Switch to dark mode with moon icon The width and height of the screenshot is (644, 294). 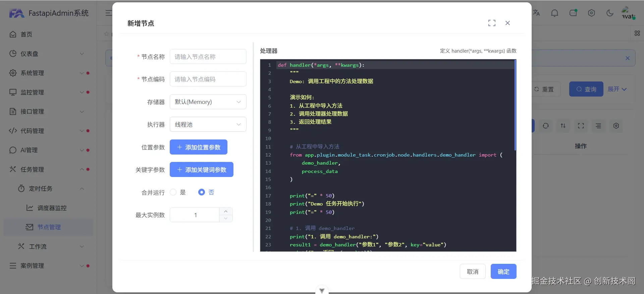coord(610,13)
